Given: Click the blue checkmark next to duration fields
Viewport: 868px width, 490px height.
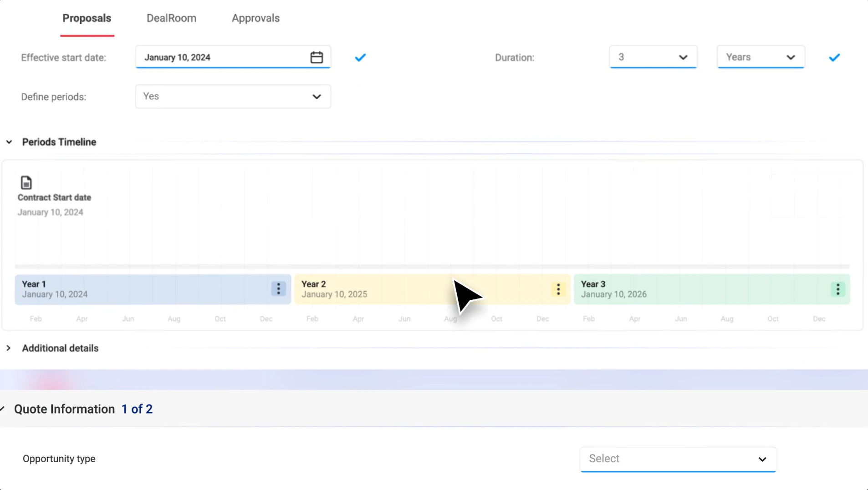Looking at the screenshot, I should (834, 57).
